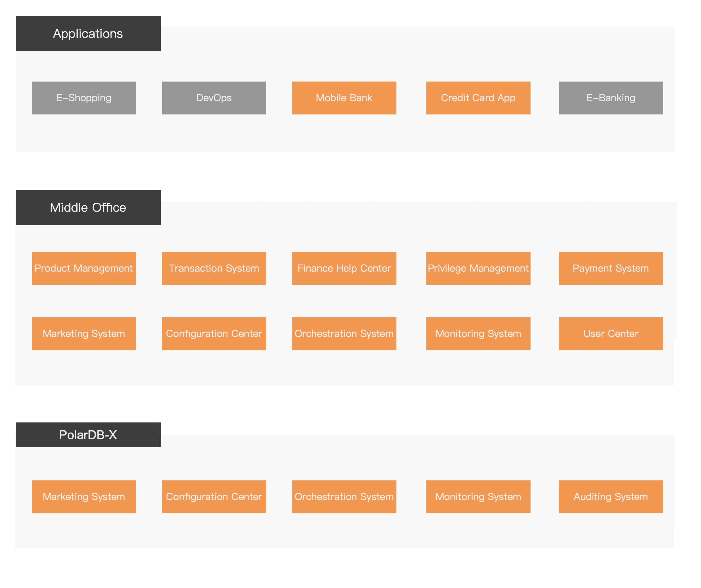Click the Payment System box
Screen dimensions: 701x588
tap(611, 268)
